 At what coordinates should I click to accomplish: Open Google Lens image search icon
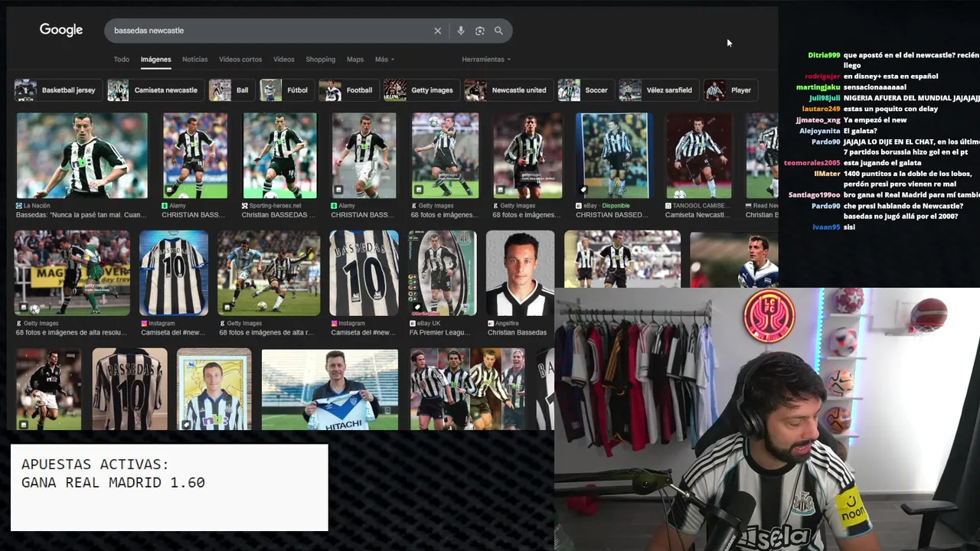(480, 31)
